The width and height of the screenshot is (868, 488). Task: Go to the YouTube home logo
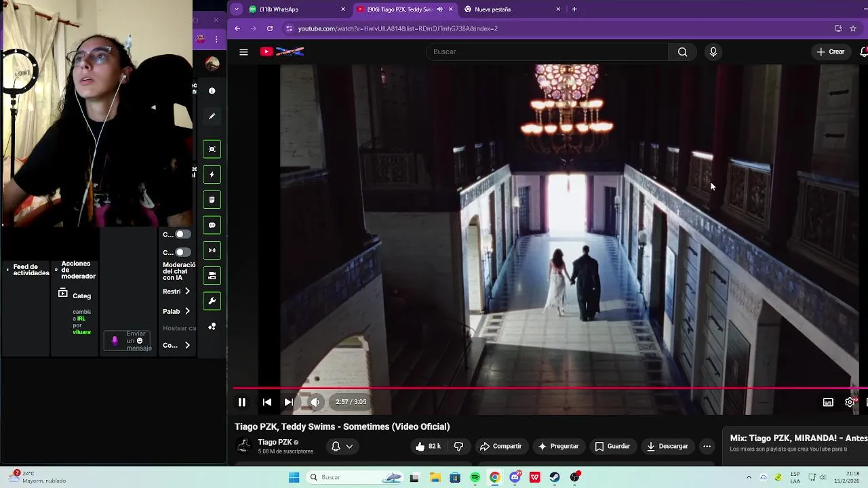[282, 52]
